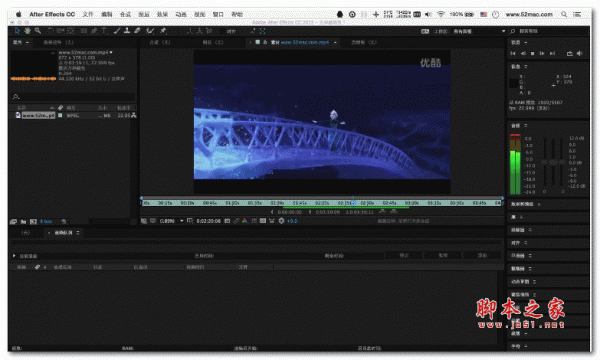Select the Rotation tool
Image resolution: width=600 pixels, height=360 pixels.
[x=51, y=31]
